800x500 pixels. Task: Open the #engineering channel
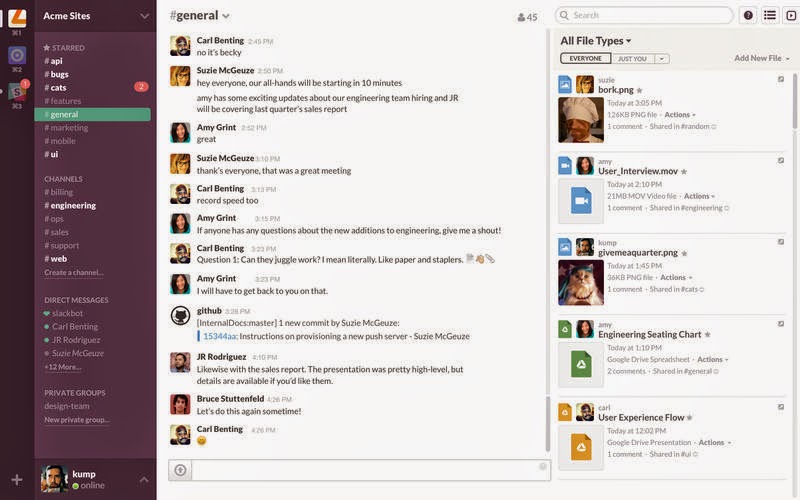70,206
